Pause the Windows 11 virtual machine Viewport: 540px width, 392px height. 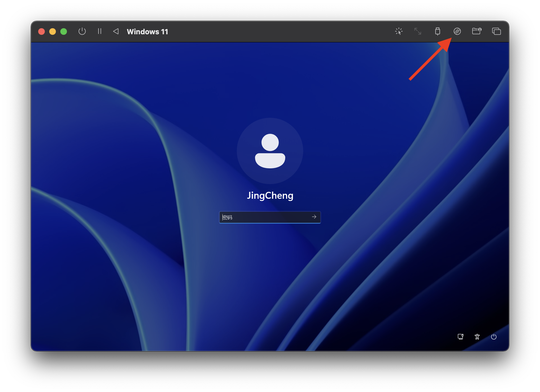(x=100, y=31)
